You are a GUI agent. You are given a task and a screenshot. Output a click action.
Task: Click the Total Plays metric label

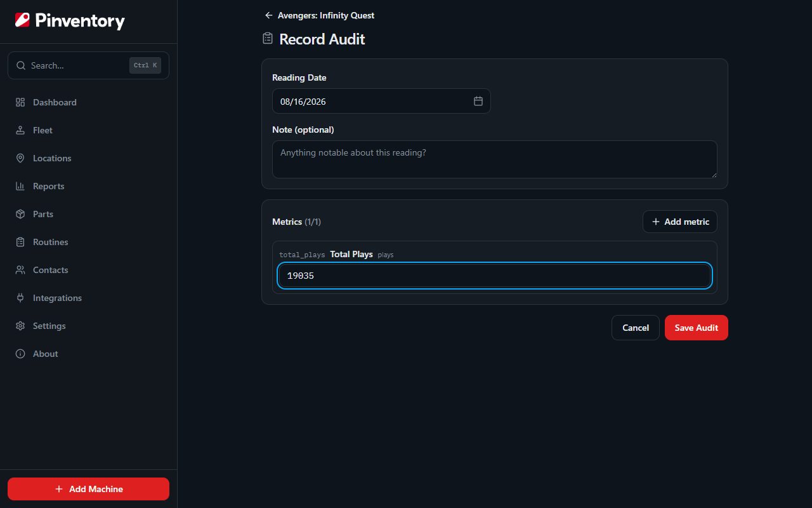351,254
